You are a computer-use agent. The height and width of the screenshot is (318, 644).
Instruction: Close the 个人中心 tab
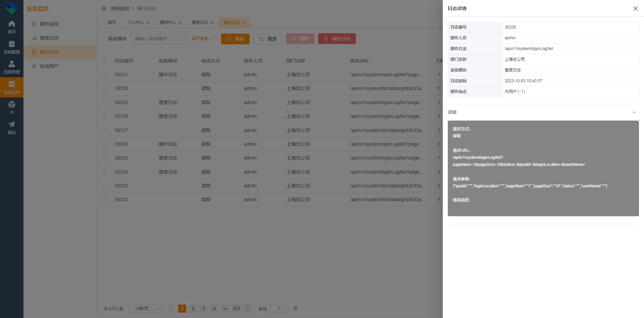click(x=148, y=22)
